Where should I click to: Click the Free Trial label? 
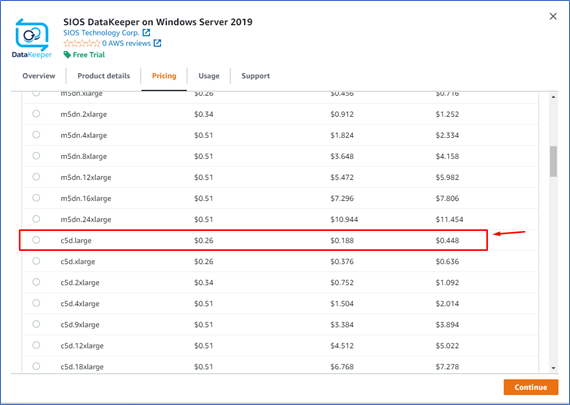(x=89, y=55)
